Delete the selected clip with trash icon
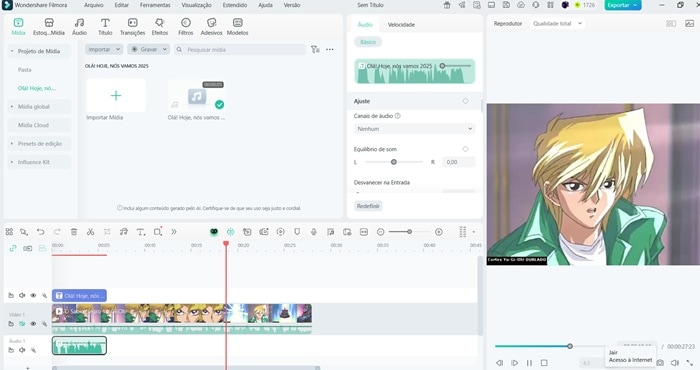The height and width of the screenshot is (370, 700). (74, 232)
